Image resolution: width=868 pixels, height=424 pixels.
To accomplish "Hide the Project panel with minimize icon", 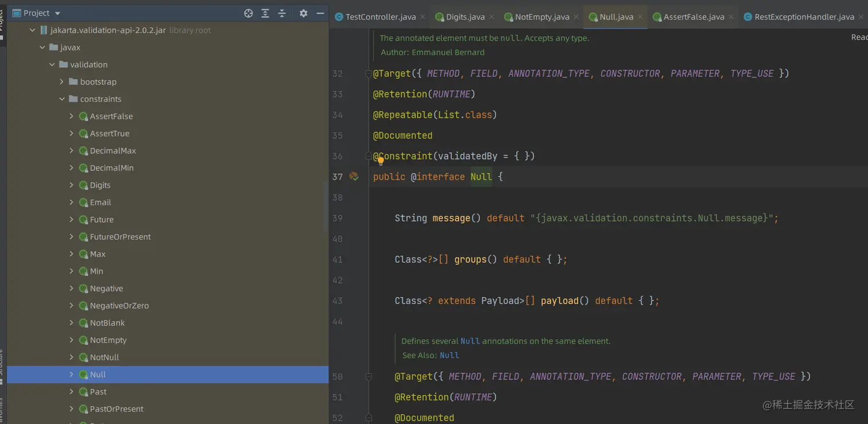I will coord(320,13).
